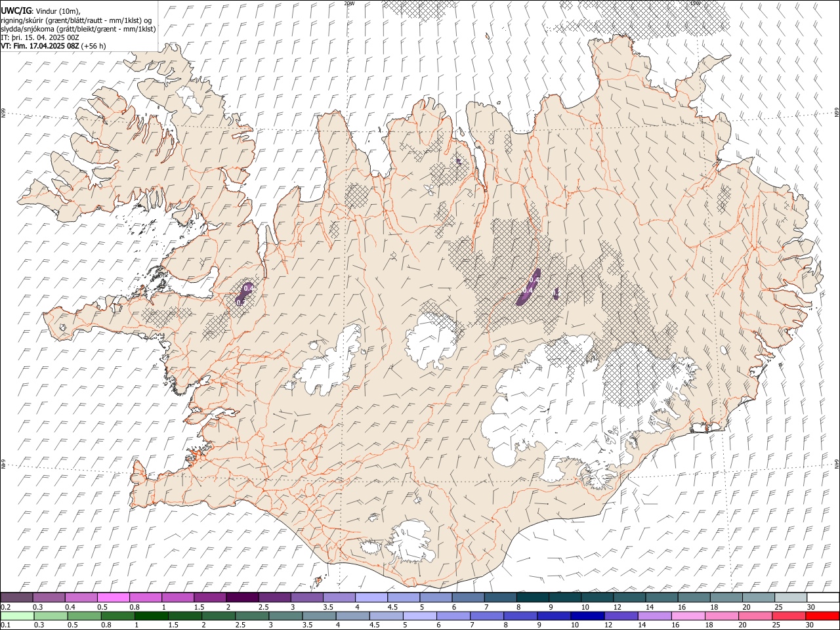This screenshot has width=840, height=630.
Task: Click the 'VT: Fim. 17.04.2025 08Z' valid time
Action: tap(40, 46)
